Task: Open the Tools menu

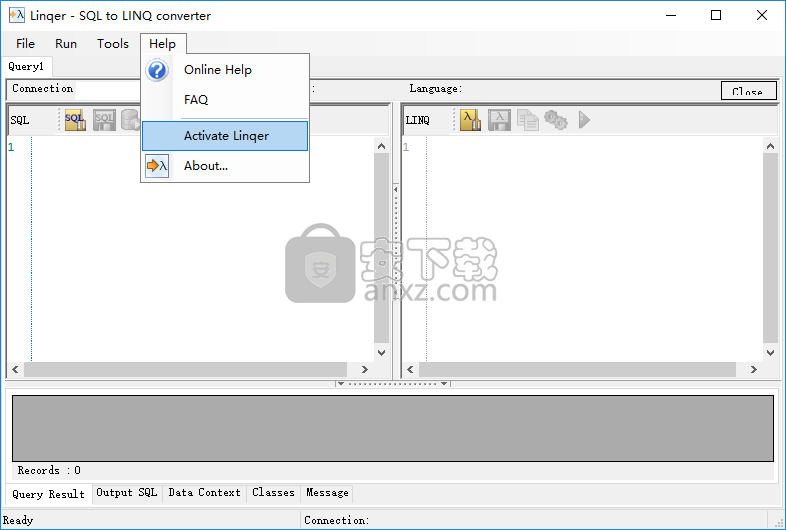Action: [113, 44]
